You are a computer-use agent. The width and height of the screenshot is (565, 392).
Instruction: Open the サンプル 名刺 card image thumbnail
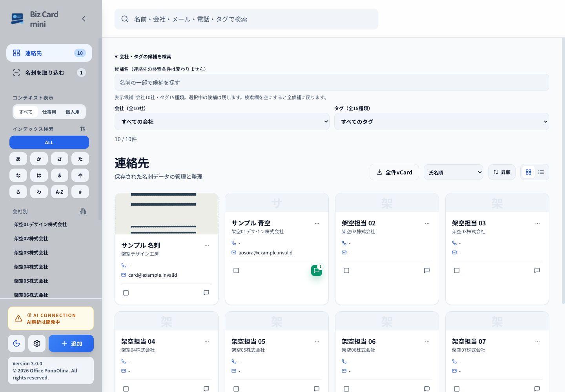(166, 214)
